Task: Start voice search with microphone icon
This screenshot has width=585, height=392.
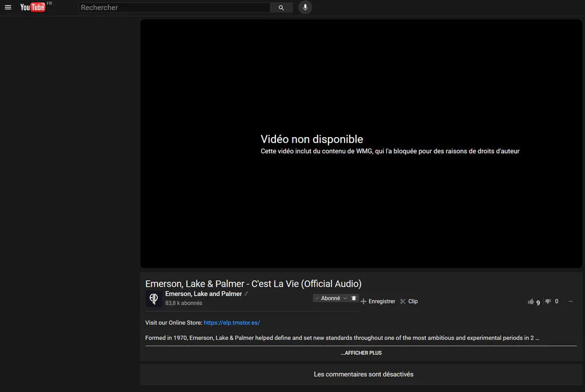Action: [x=305, y=7]
